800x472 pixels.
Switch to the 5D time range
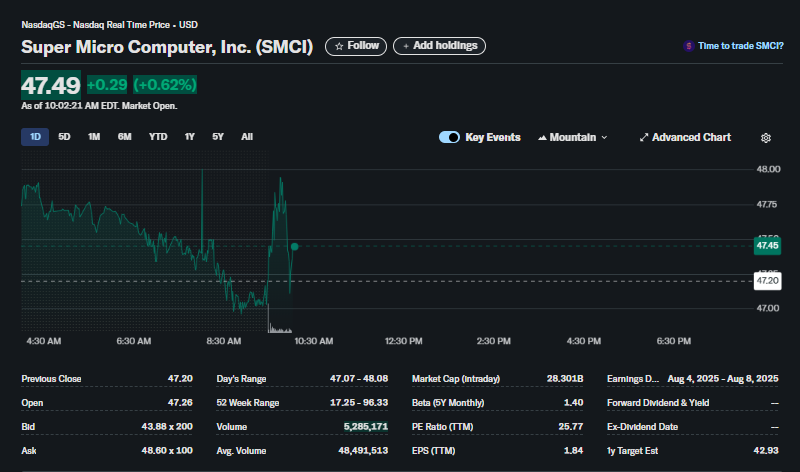coord(64,137)
